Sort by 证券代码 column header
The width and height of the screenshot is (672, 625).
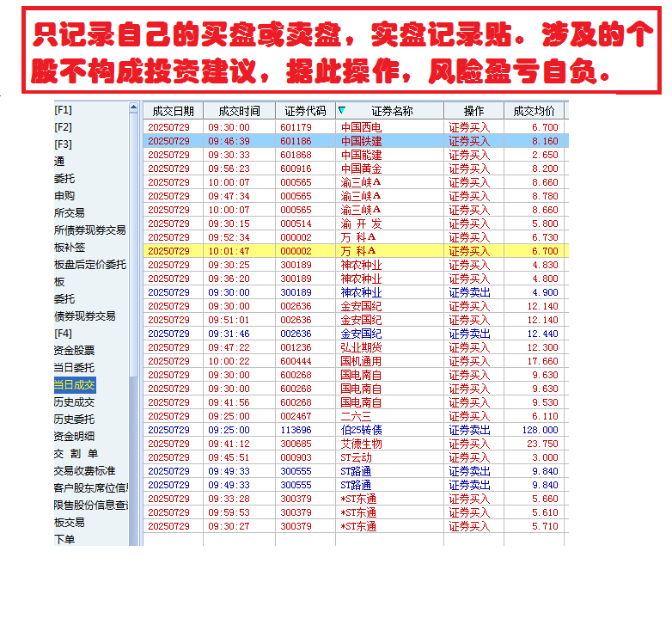305,111
